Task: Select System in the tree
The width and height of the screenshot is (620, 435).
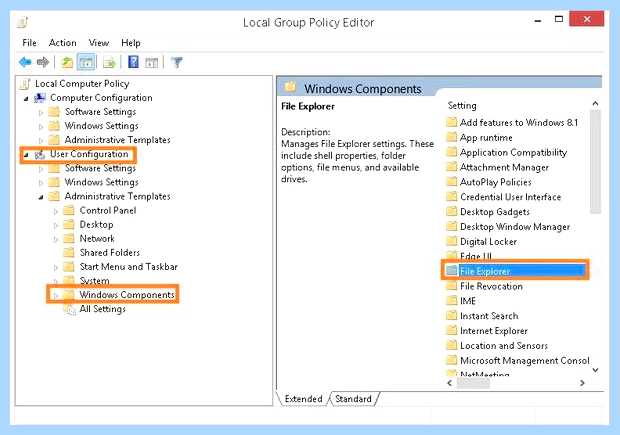Action: 94,281
